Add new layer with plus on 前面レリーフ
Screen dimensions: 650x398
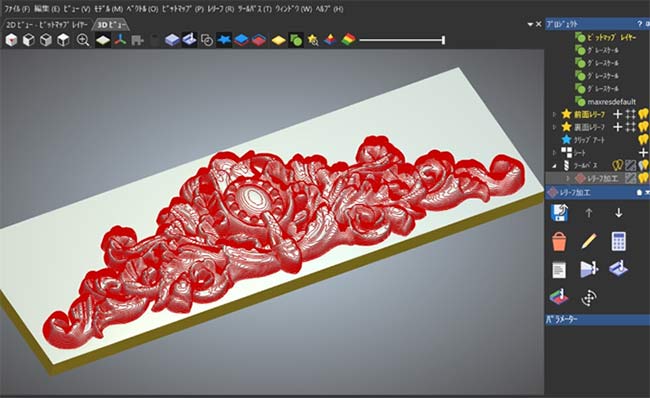point(618,114)
